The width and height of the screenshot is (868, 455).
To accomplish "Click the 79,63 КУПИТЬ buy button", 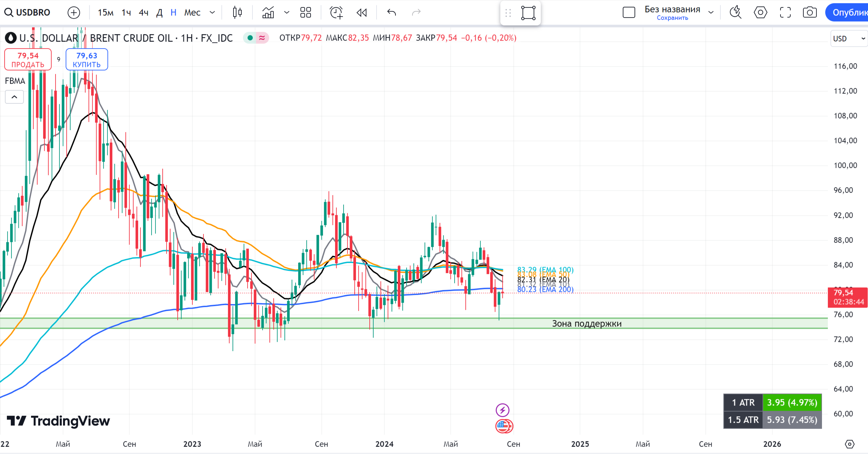I will pos(87,60).
